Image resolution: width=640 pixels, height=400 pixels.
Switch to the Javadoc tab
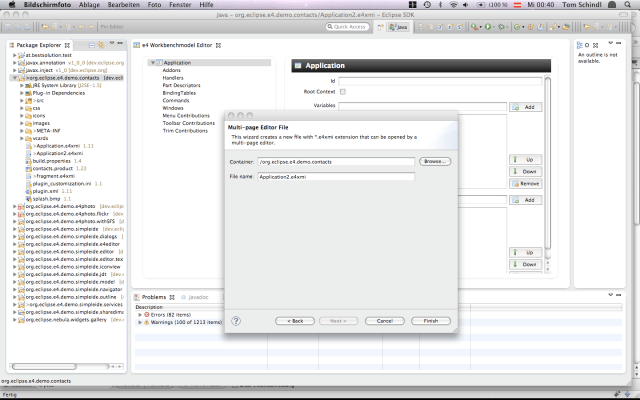pyautogui.click(x=197, y=297)
